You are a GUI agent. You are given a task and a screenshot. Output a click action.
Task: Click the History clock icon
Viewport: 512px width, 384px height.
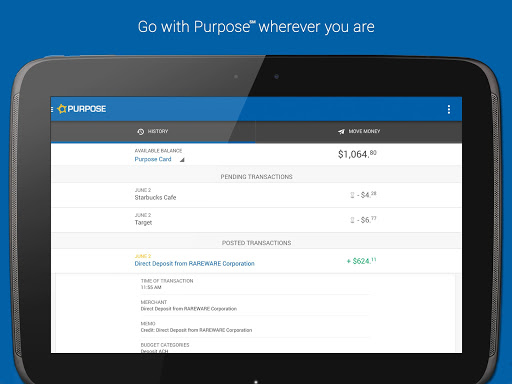click(x=140, y=132)
